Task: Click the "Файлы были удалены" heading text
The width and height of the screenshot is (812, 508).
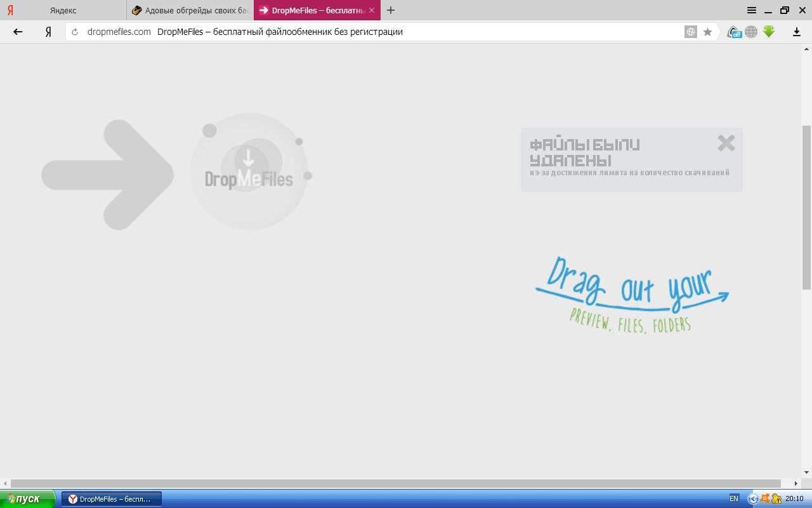Action: (x=585, y=152)
